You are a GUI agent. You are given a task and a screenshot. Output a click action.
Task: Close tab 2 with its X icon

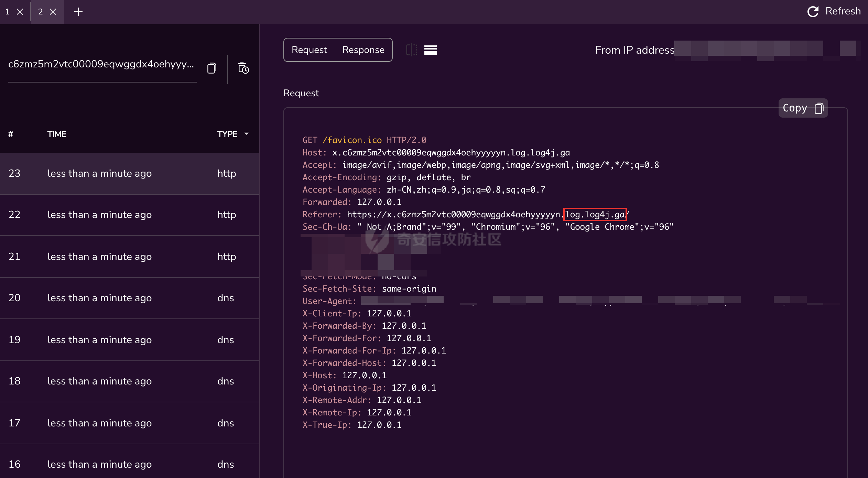(x=53, y=12)
